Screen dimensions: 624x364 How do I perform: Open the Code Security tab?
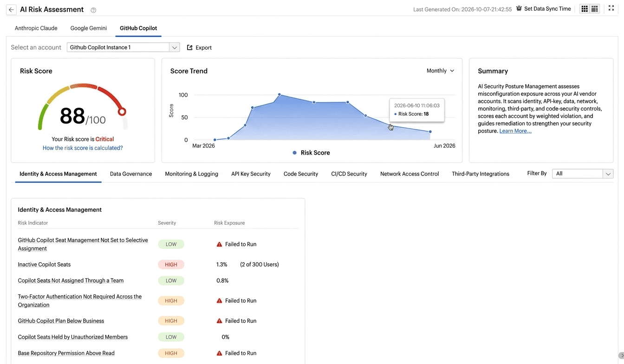(301, 174)
